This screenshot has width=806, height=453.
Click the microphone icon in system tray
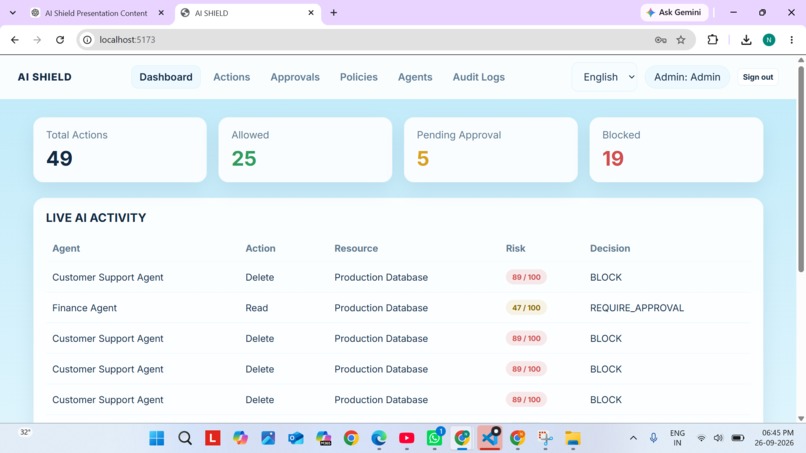pos(653,438)
